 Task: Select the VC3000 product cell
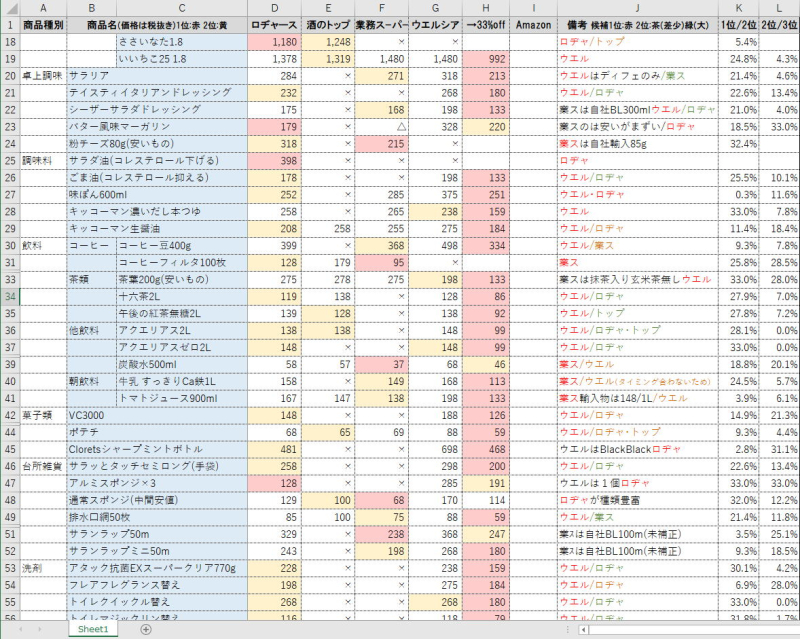(x=157, y=415)
